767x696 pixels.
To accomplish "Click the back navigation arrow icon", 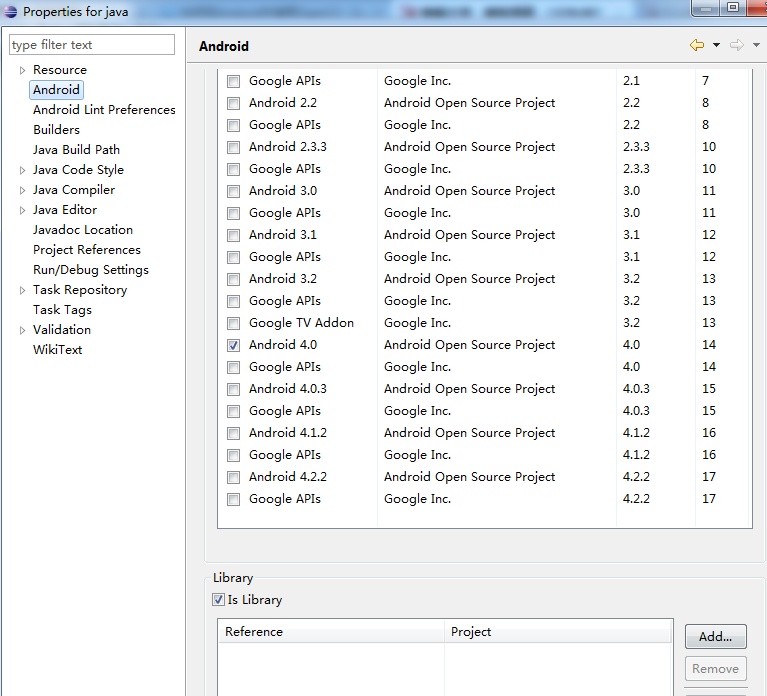I will tap(697, 45).
